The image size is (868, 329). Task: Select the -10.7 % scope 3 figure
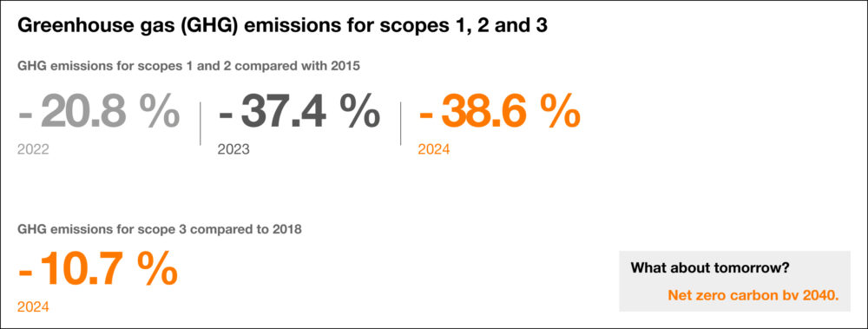[x=98, y=270]
